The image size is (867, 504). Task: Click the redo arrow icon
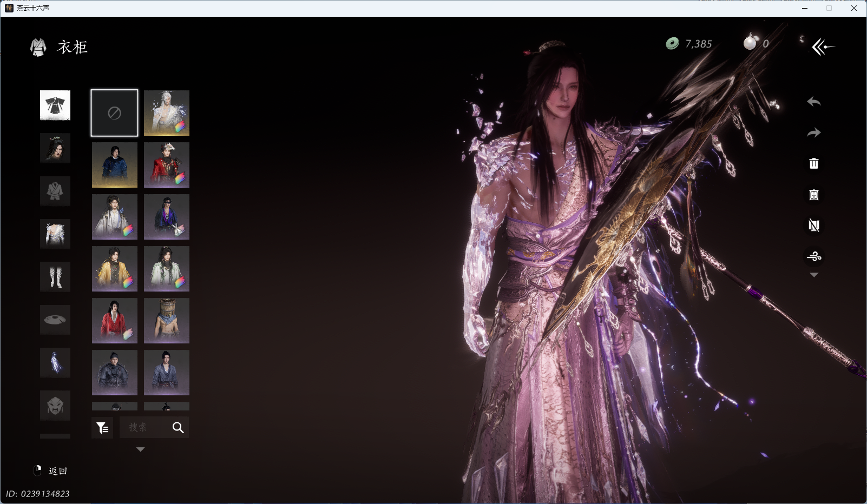[x=813, y=132]
